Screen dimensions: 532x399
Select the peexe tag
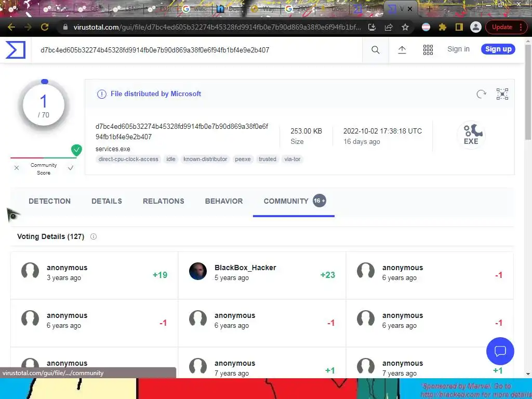pyautogui.click(x=243, y=159)
